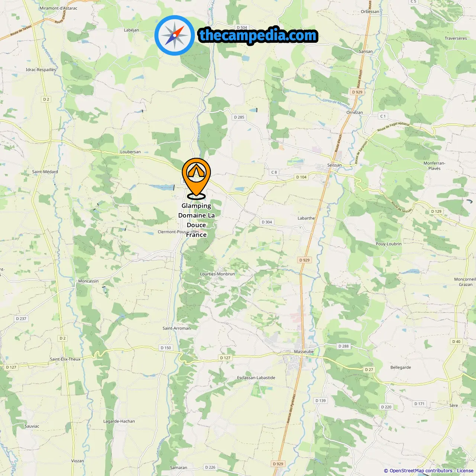476x476 pixels.
Task: Click the D 929 road shield near Ornézan
Action: (357, 92)
